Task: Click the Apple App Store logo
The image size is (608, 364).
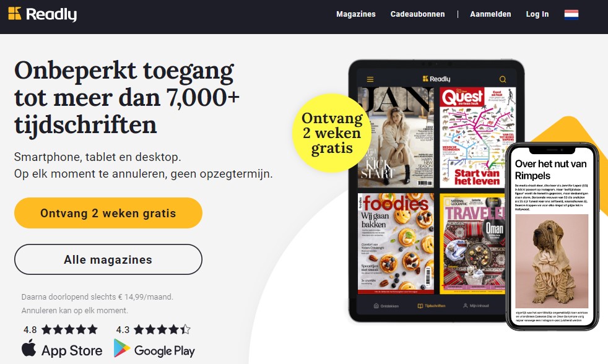Action: tap(28, 348)
